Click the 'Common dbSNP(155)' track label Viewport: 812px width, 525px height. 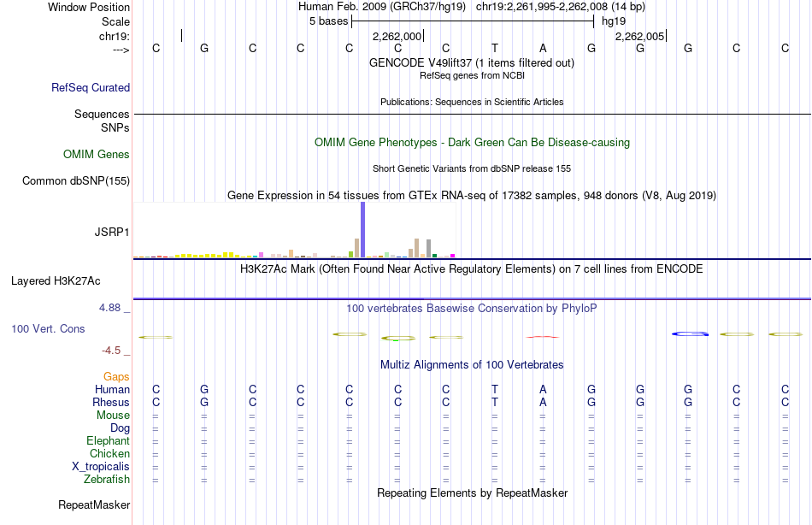[x=76, y=181]
